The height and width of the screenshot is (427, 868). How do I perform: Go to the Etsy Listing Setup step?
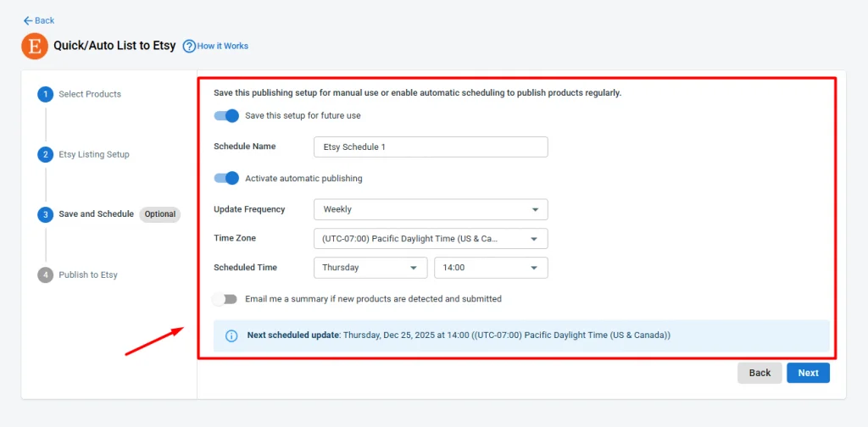94,154
